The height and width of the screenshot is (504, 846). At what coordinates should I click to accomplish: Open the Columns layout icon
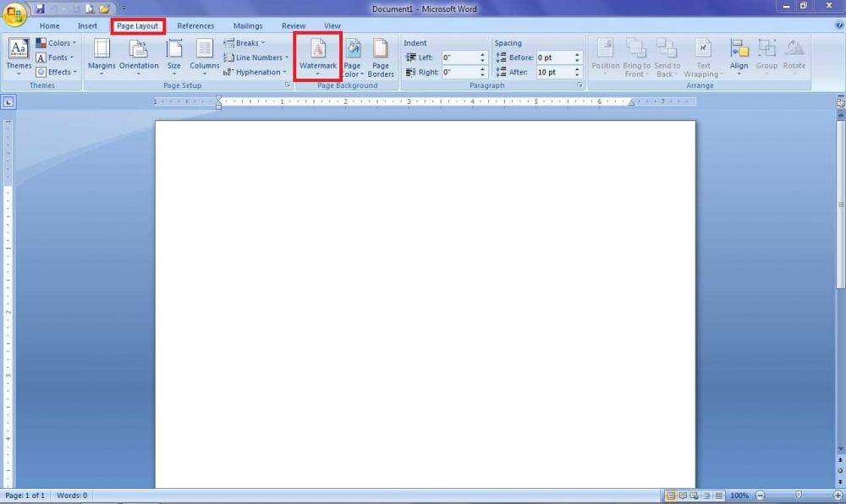click(x=205, y=56)
